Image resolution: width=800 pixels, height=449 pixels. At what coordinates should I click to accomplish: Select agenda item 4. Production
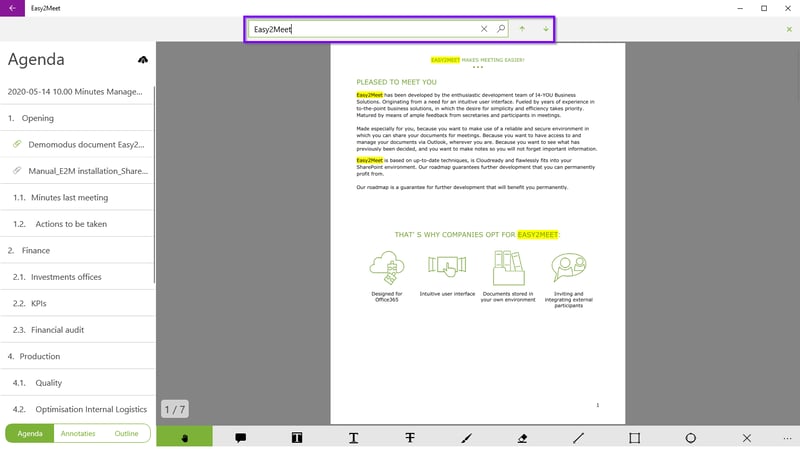click(x=77, y=357)
